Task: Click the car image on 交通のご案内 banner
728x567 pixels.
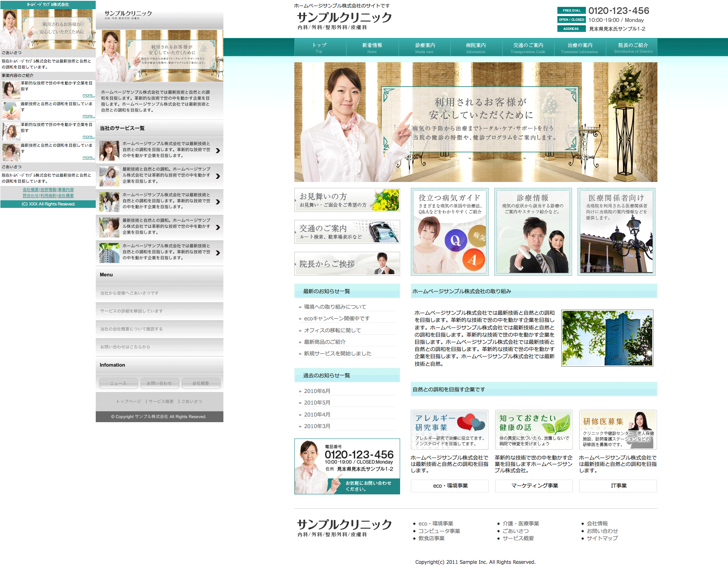Action: 382,232
